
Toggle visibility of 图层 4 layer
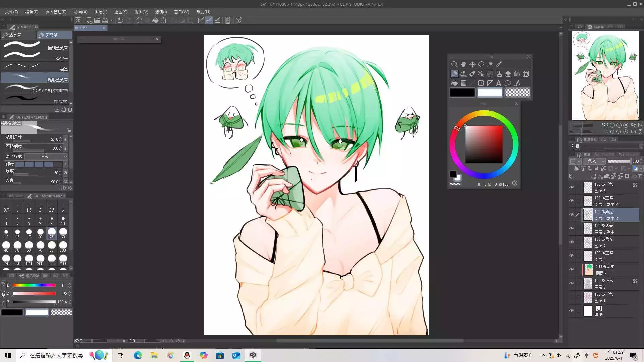(572, 270)
